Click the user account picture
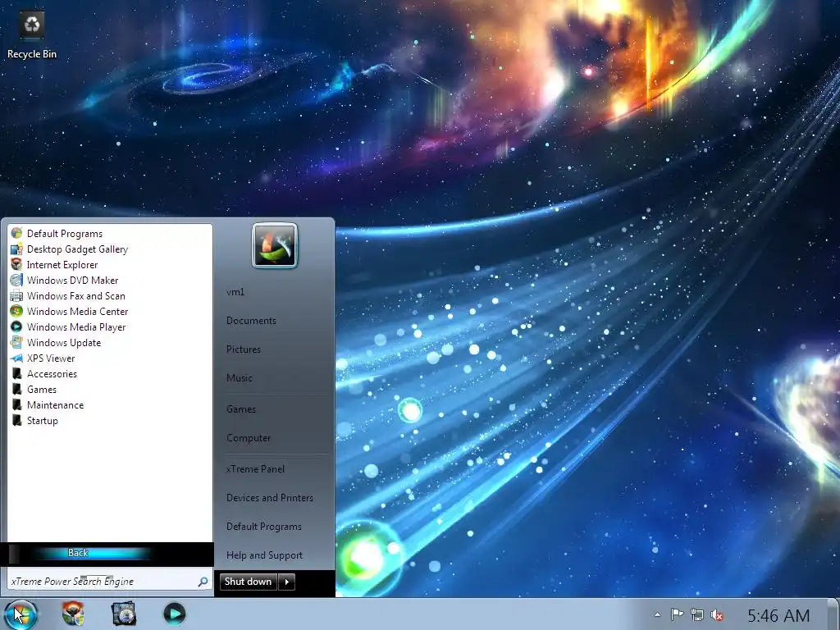The width and height of the screenshot is (840, 630). (275, 245)
